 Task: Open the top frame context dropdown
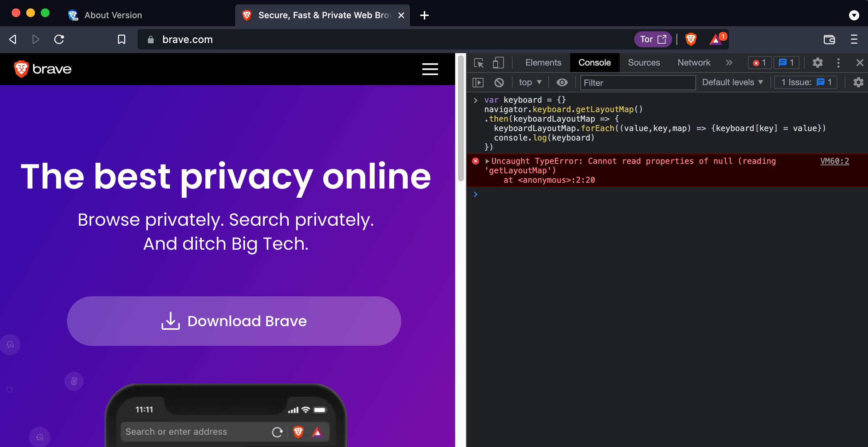[530, 82]
